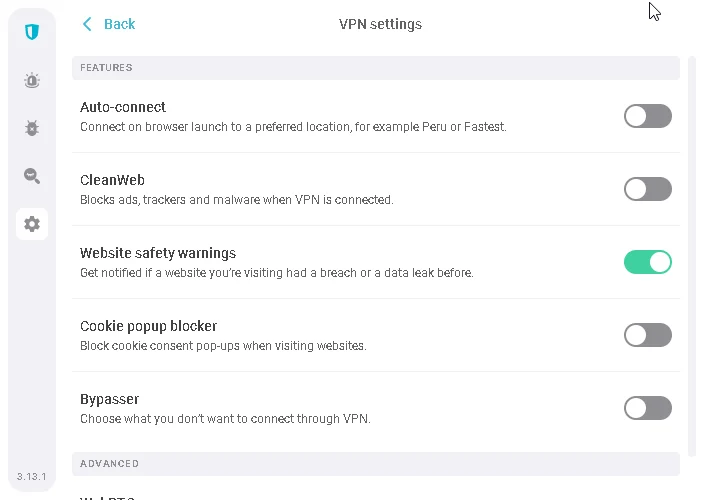Turn on the CleanWeb toggle

[647, 189]
